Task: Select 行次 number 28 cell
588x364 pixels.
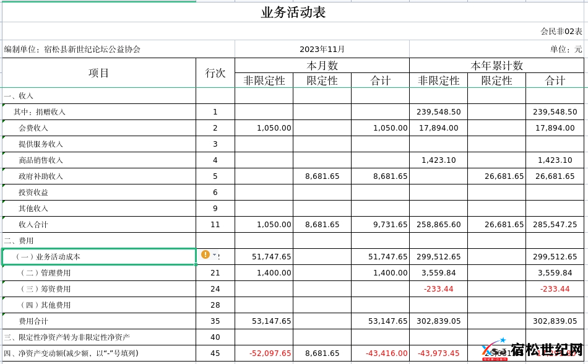Action: click(215, 305)
